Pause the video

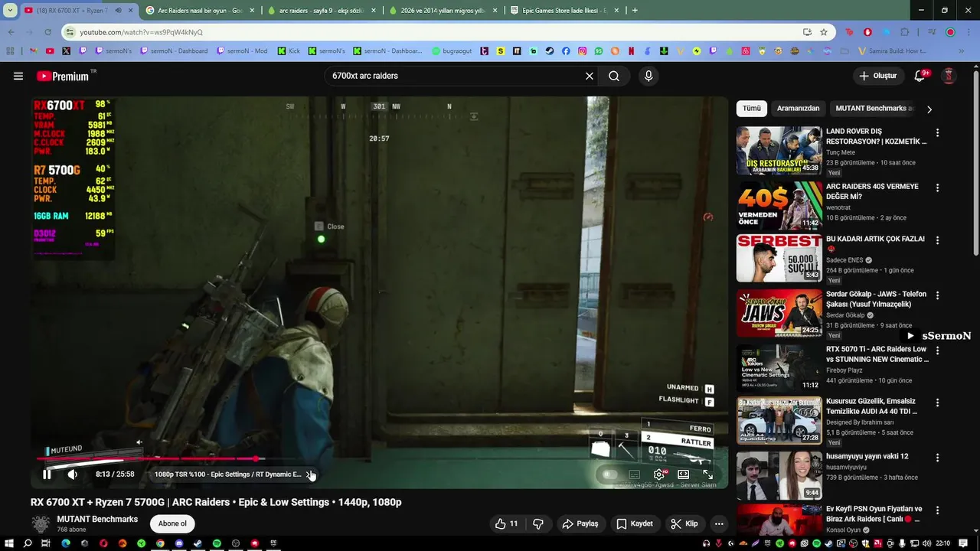47,474
